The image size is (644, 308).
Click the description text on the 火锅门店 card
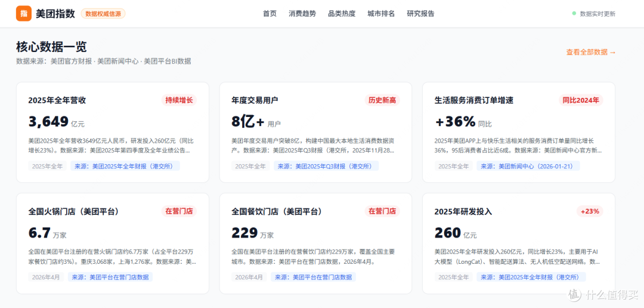point(113,256)
